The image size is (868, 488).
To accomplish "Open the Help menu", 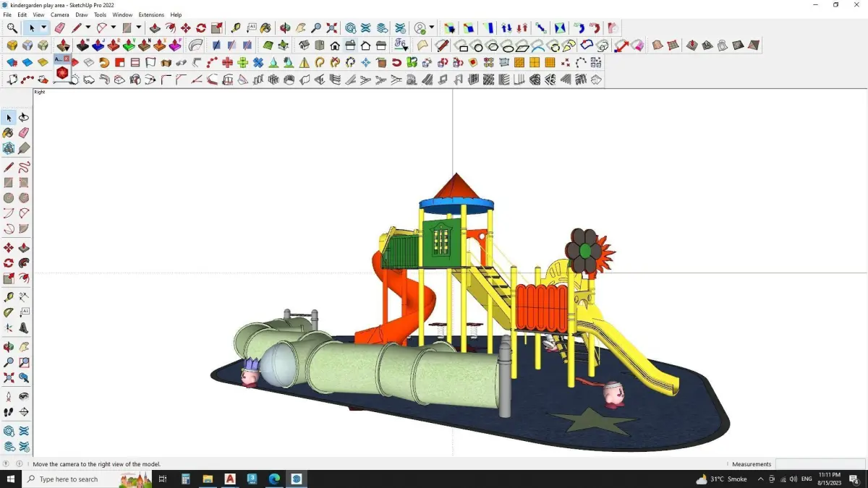I will [176, 14].
